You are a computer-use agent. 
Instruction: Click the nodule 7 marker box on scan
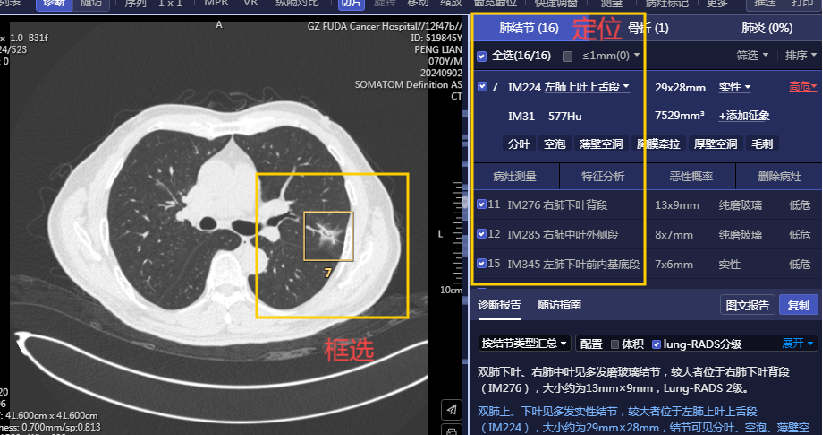pos(328,237)
